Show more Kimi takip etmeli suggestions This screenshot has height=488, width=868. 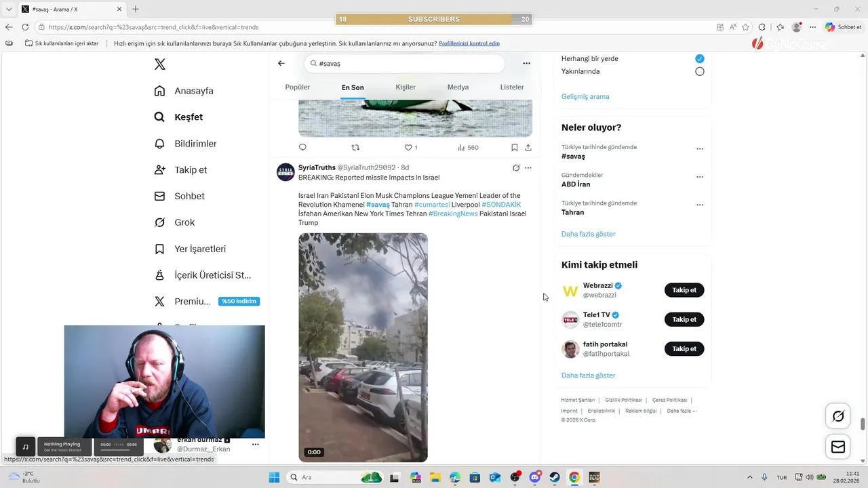(x=588, y=375)
